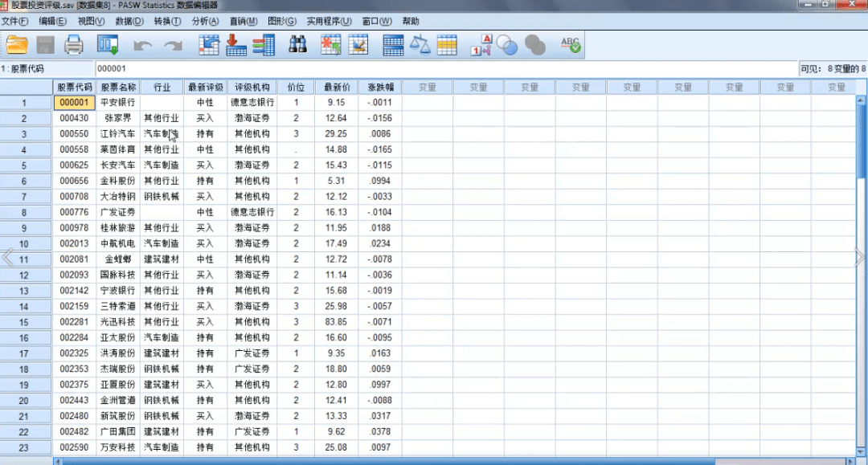868x465 pixels.
Task: Toggle the Value Labels toolbar button
Action: 482,46
